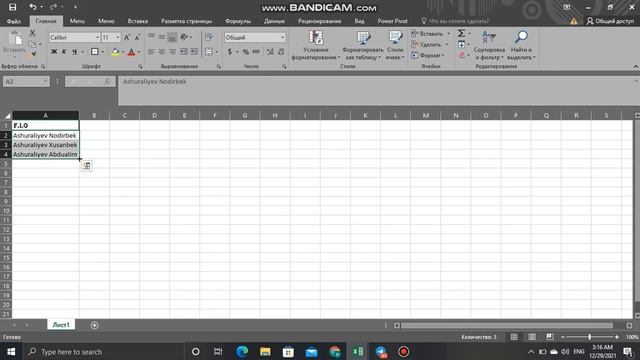The image size is (640, 360).
Task: Click the formula bar showing Ashuraliyev Nodirbek
Action: click(378, 90)
